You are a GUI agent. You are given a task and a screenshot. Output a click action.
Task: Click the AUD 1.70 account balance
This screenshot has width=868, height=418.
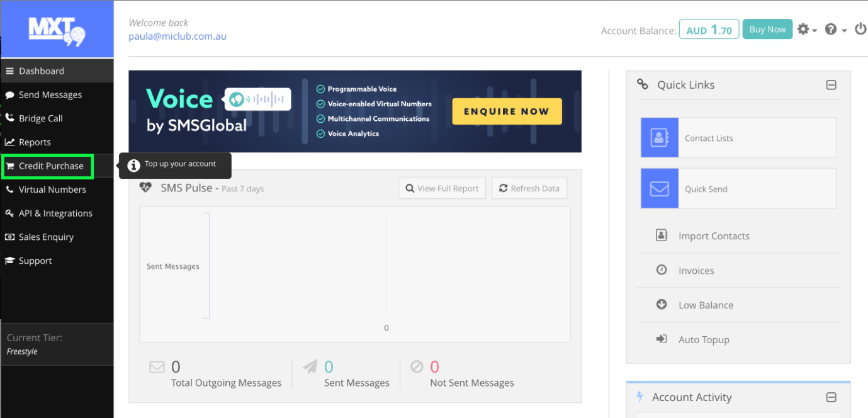pyautogui.click(x=709, y=30)
